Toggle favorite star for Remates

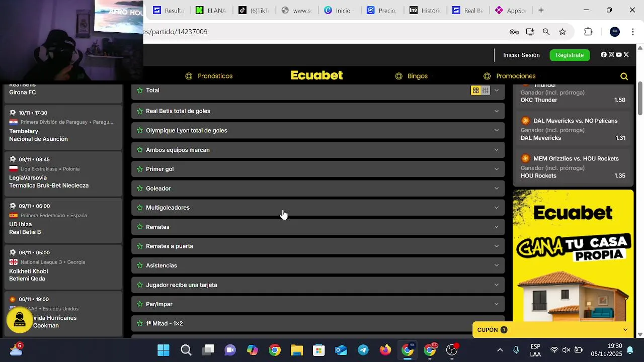[x=140, y=227]
